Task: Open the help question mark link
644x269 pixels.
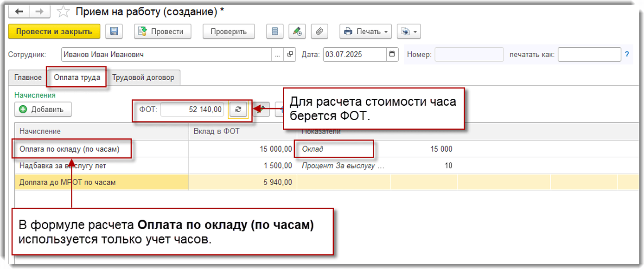Action: [x=627, y=54]
